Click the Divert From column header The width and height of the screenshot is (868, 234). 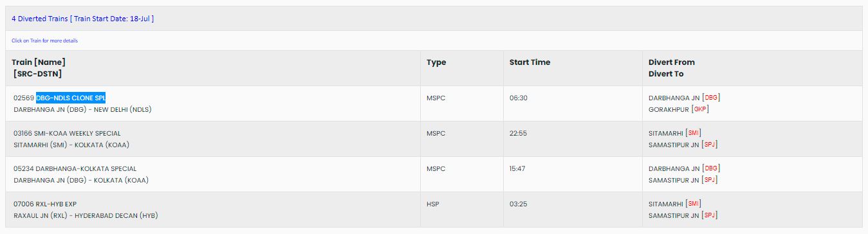coord(672,62)
